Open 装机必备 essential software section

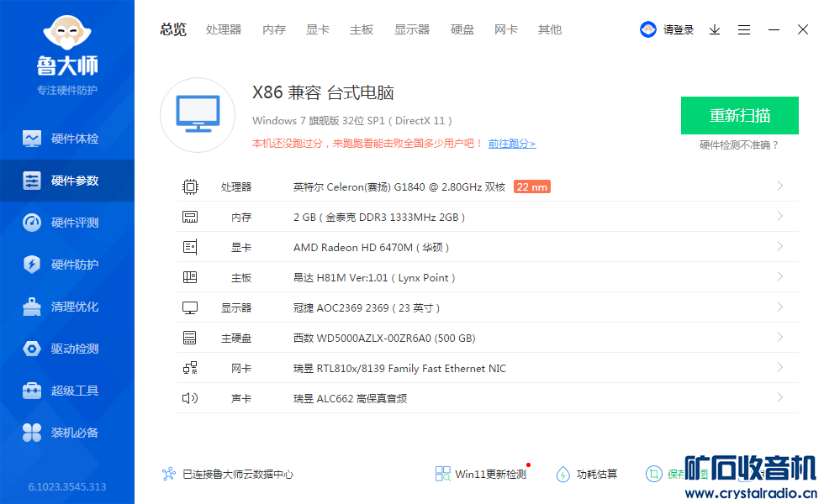pos(67,433)
